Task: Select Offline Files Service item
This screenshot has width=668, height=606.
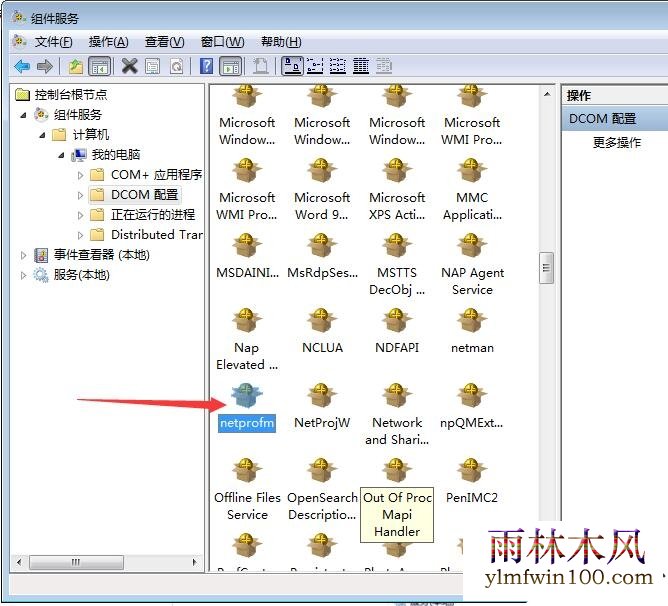Action: coord(247,490)
